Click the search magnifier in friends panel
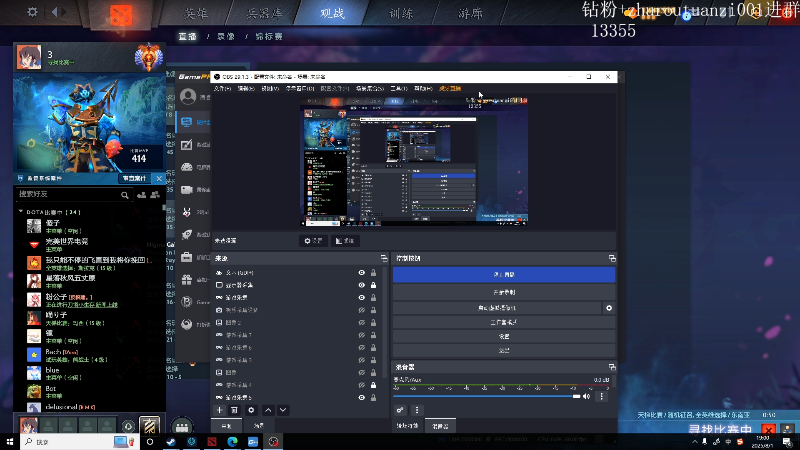This screenshot has width=800, height=450. coord(124,195)
